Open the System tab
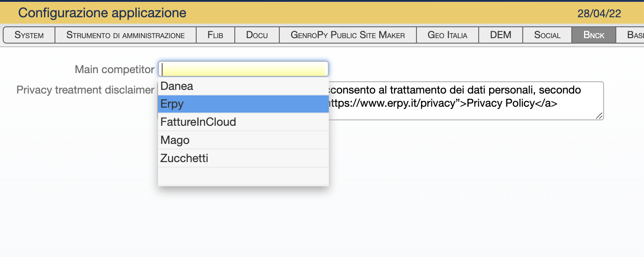 coord(29,35)
